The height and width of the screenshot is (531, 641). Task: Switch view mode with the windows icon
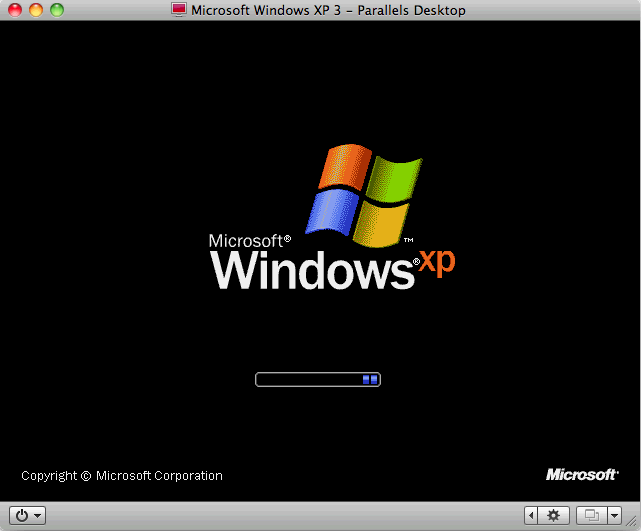tap(592, 515)
